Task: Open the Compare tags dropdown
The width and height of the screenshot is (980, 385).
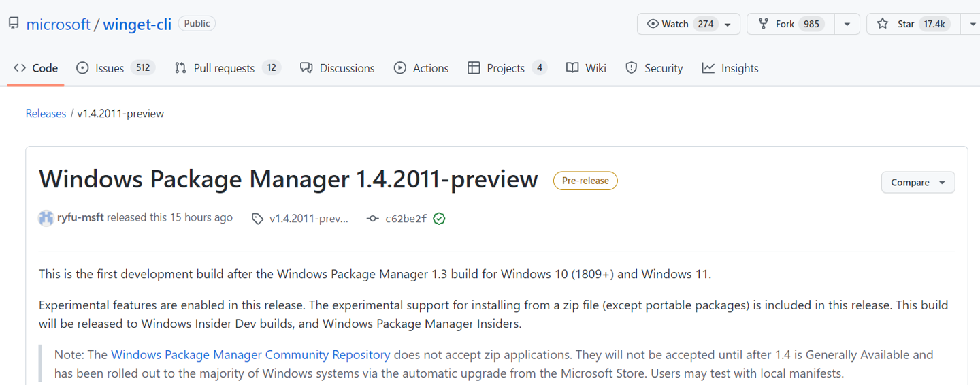Action: pyautogui.click(x=917, y=183)
